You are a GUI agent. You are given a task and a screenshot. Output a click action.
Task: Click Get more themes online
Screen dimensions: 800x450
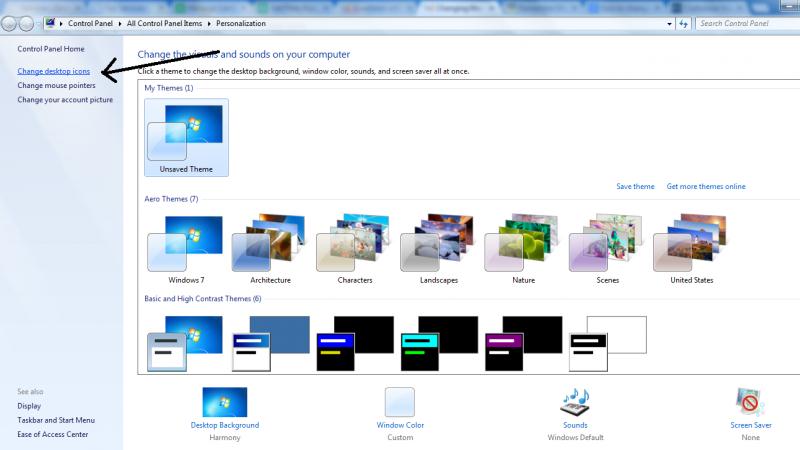click(706, 187)
